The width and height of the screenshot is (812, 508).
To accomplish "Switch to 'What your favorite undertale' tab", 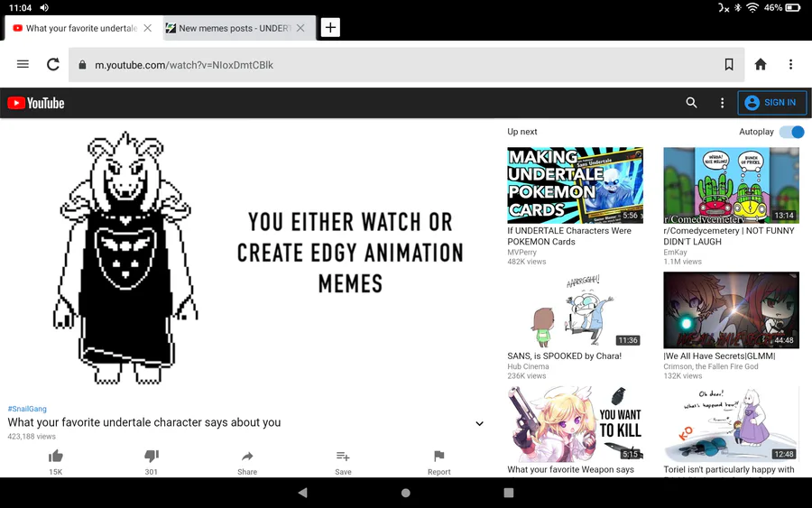I will (82, 28).
